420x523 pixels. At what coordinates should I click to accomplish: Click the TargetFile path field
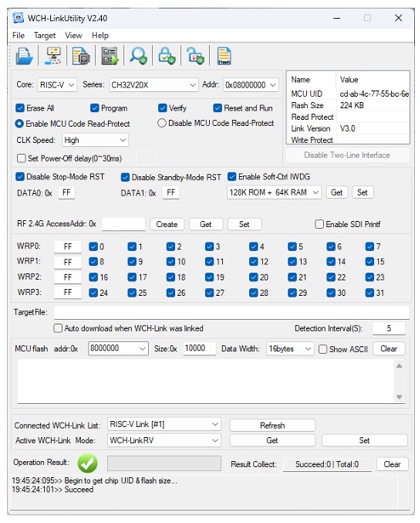[x=231, y=313]
